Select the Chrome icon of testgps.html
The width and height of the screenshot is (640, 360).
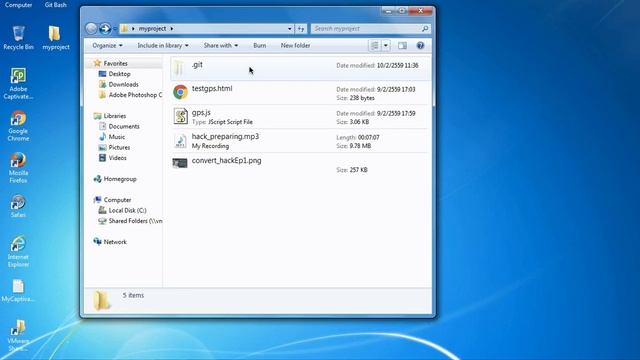click(x=180, y=92)
